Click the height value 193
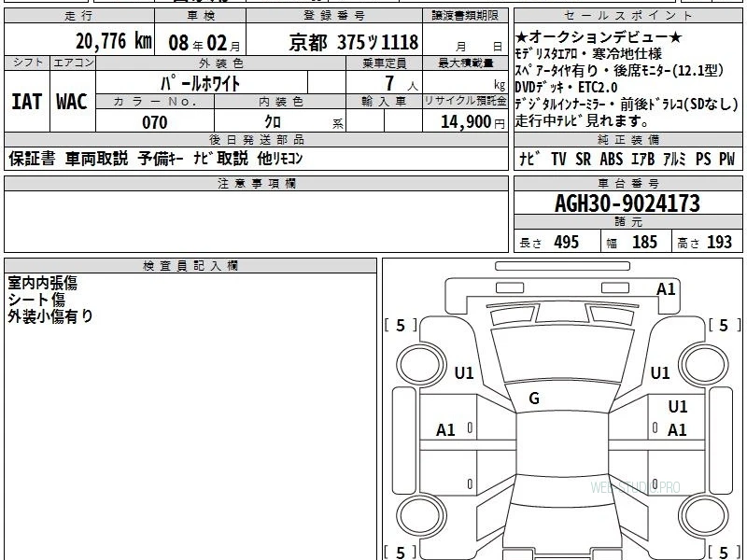747x560 pixels. coord(719,243)
